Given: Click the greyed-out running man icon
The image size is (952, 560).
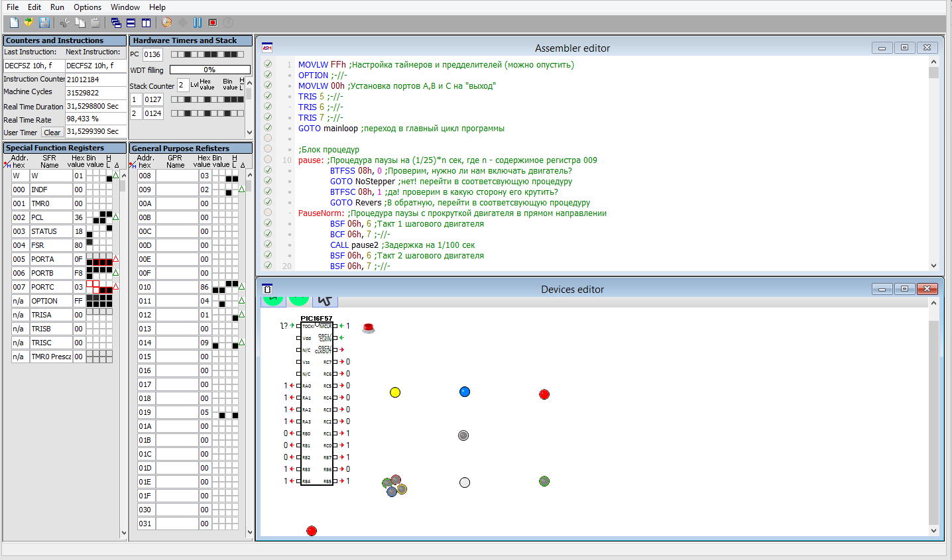Looking at the screenshot, I should click(228, 23).
